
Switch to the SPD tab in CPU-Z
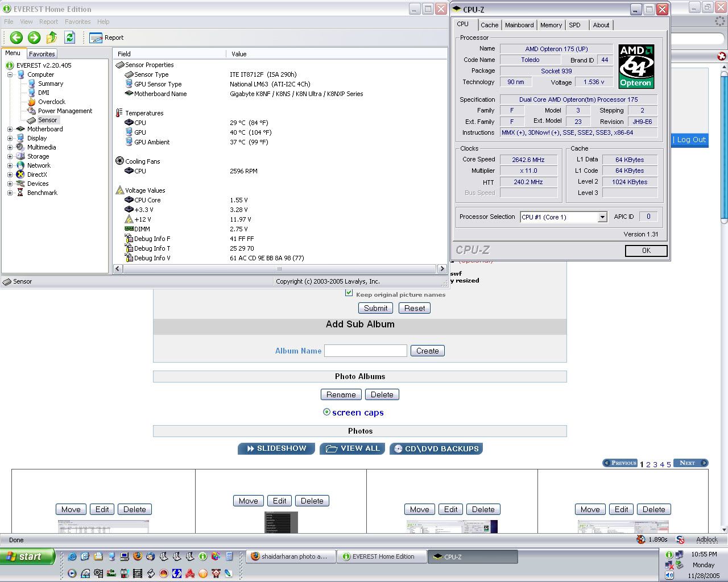[575, 25]
